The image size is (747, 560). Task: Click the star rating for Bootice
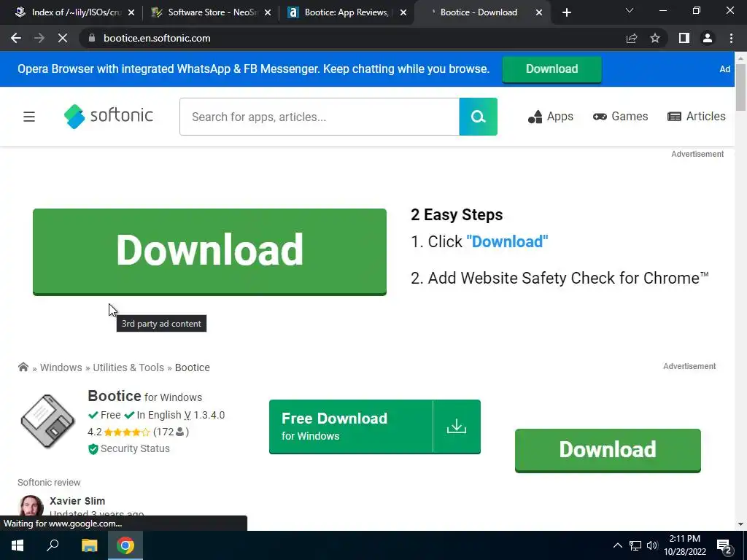tap(127, 432)
